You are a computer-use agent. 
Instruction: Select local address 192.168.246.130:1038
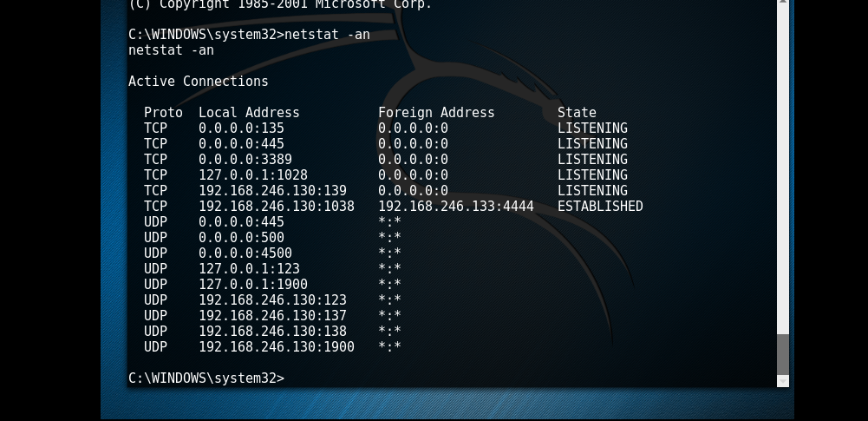277,206
